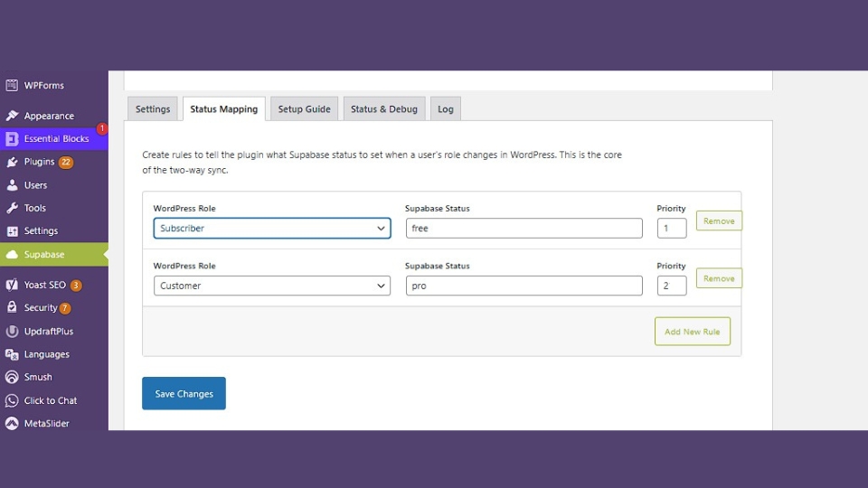Image resolution: width=868 pixels, height=488 pixels.
Task: Click the Supabase cloud icon
Action: click(x=12, y=255)
